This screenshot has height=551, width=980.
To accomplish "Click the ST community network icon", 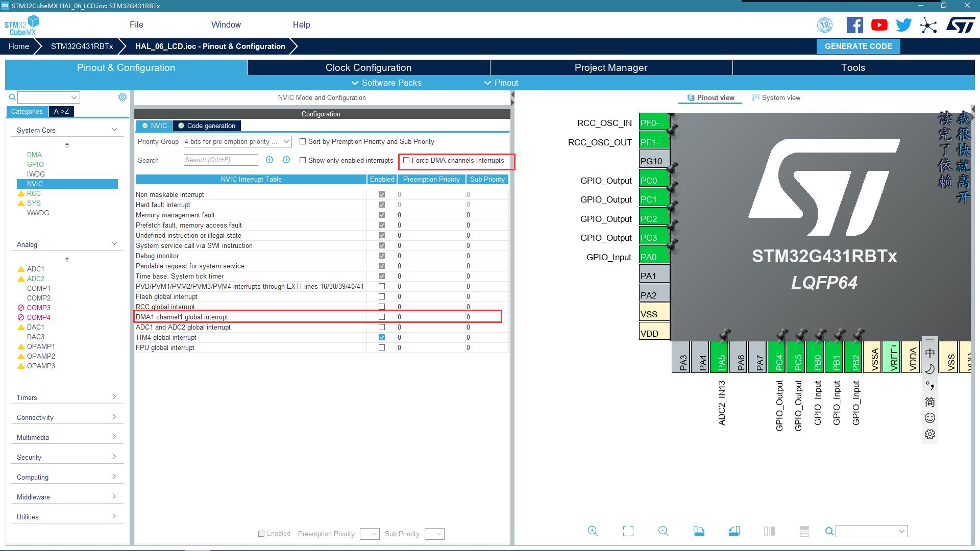I will 928,26.
